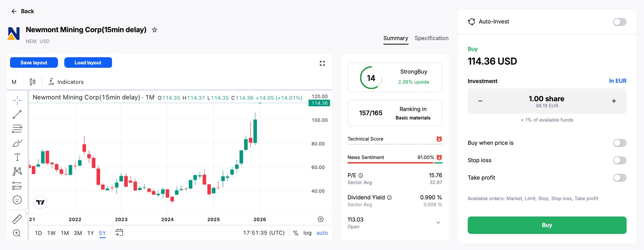
Task: Click the News Sentiment bear icon
Action: point(439,157)
